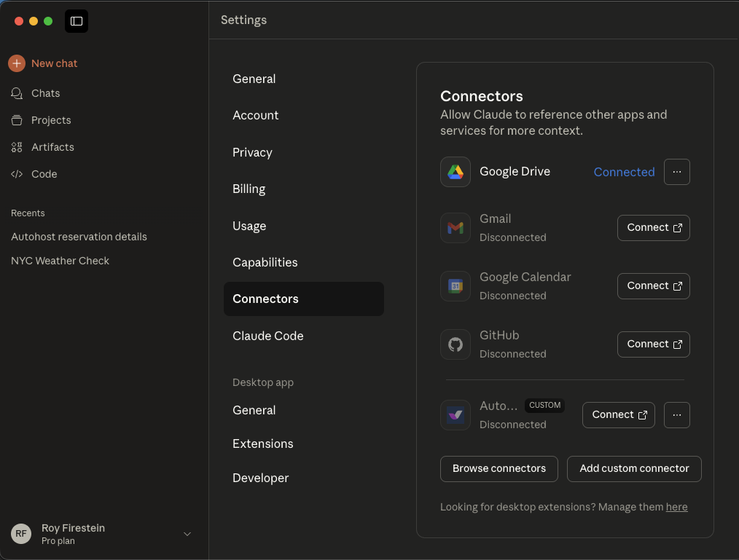
Task: Open Projects from the sidebar icon
Action: [x=16, y=120]
